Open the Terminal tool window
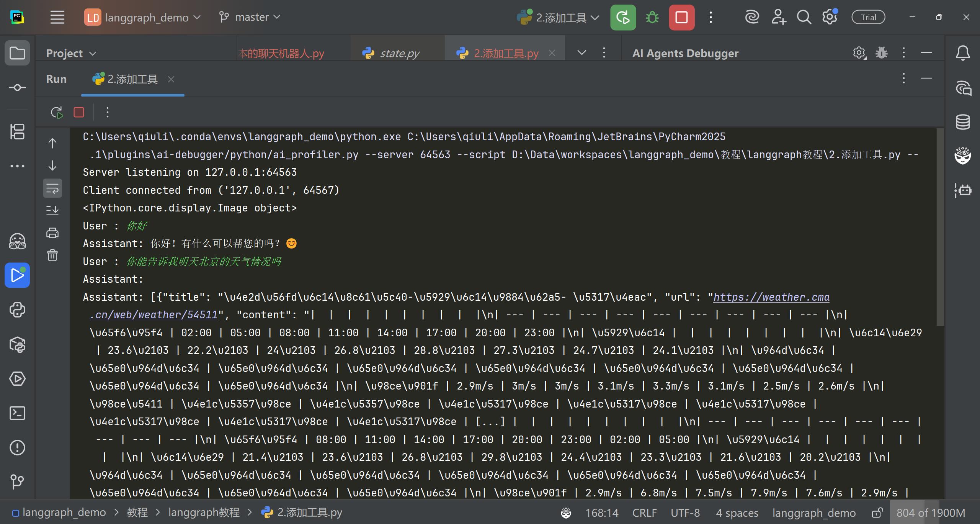The height and width of the screenshot is (524, 980). point(17,413)
